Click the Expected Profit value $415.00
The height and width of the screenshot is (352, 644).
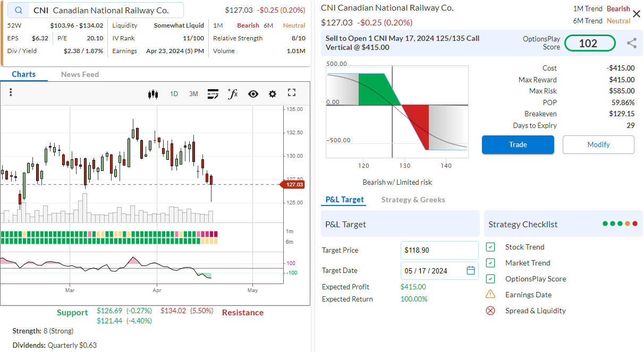413,287
